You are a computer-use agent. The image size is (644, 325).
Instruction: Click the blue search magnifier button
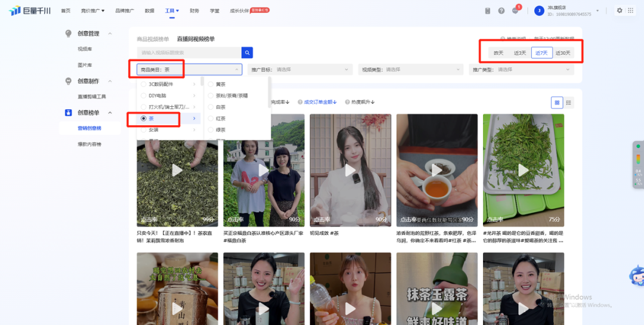coord(247,52)
